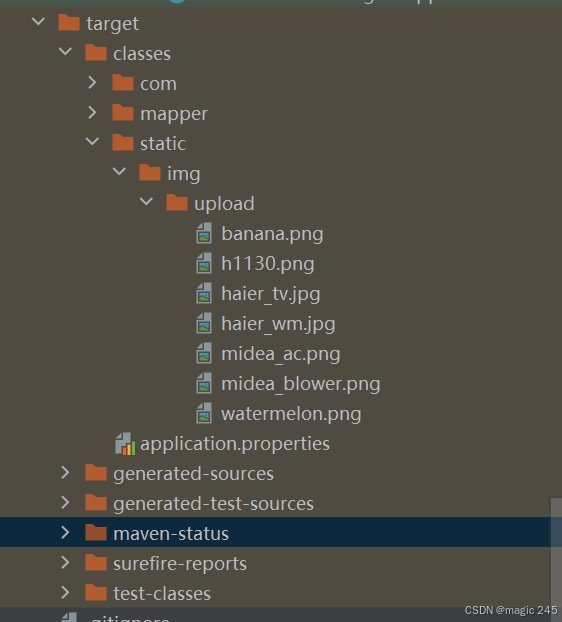This screenshot has height=622, width=562.
Task: Select the haier_wm.jpg file
Action: click(278, 324)
